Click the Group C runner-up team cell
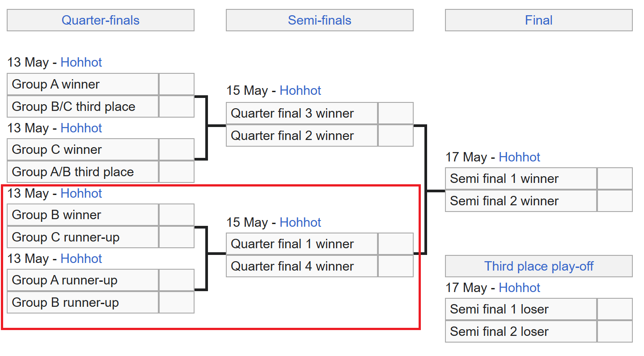Image resolution: width=644 pixels, height=356 pixels. click(x=83, y=237)
